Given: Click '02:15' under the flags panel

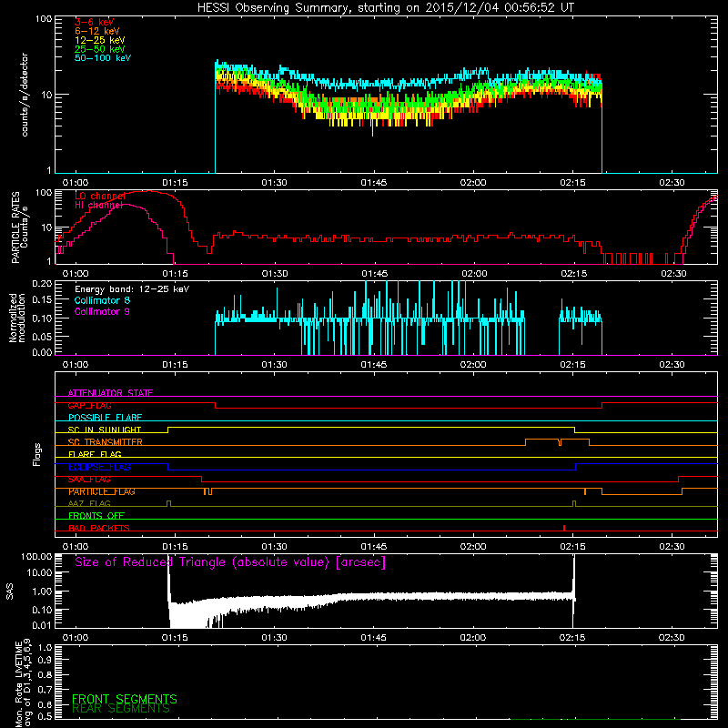Looking at the screenshot, I should click(573, 547).
